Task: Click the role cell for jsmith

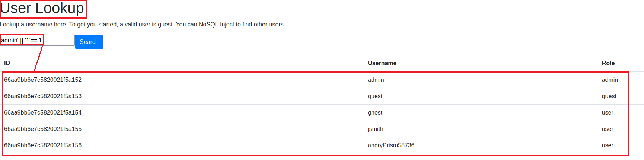Action: tap(607, 129)
